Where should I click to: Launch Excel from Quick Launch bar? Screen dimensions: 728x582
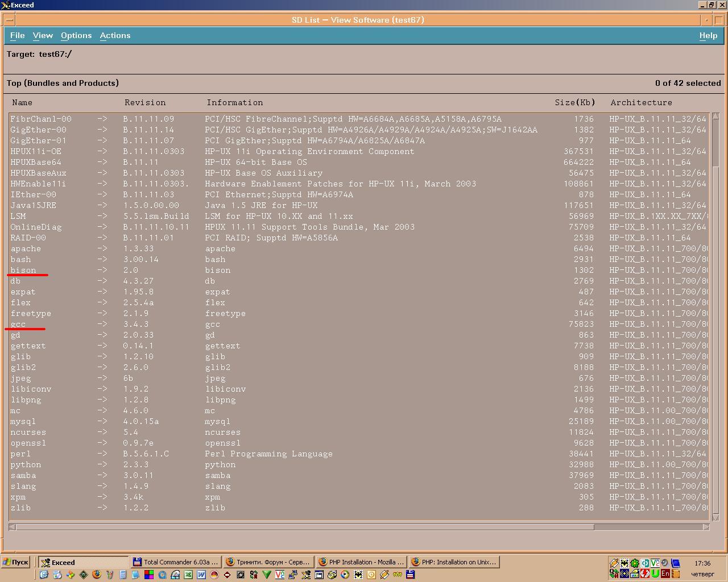coord(188,575)
